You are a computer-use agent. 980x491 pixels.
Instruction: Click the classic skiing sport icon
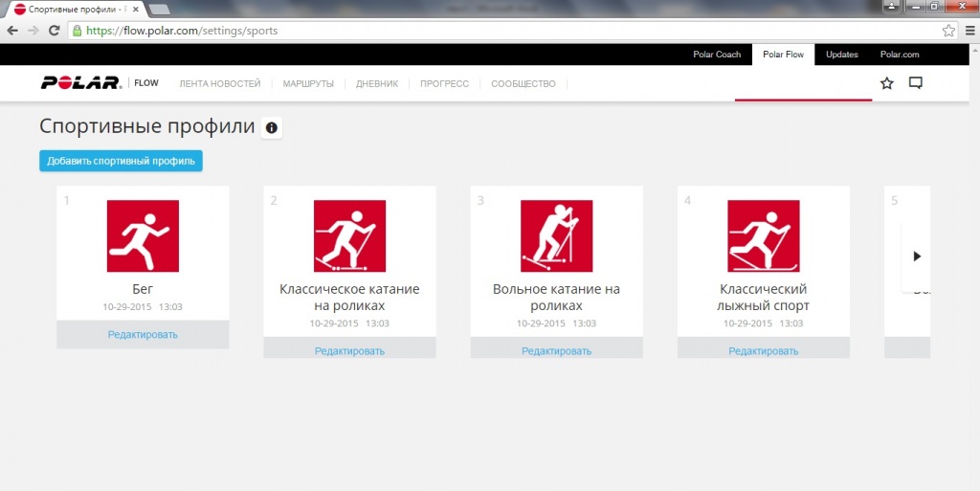point(763,236)
